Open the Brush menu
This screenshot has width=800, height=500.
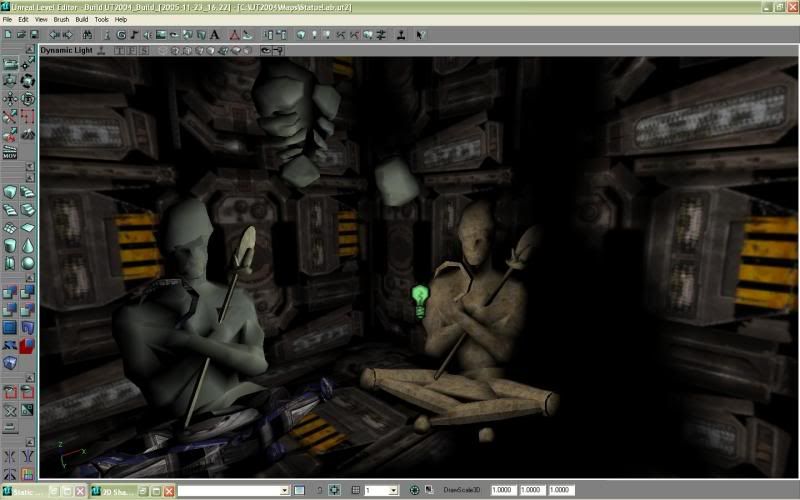tap(61, 19)
